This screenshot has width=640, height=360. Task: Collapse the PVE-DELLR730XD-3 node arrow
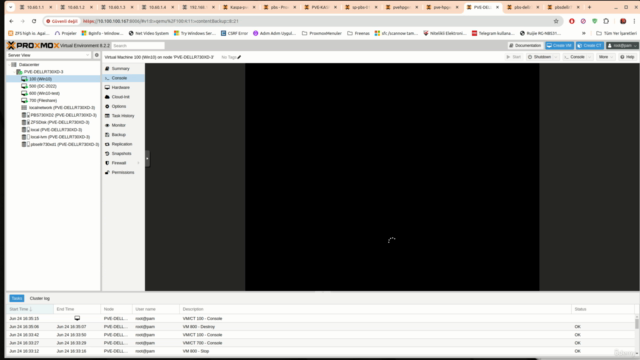[x=14, y=72]
